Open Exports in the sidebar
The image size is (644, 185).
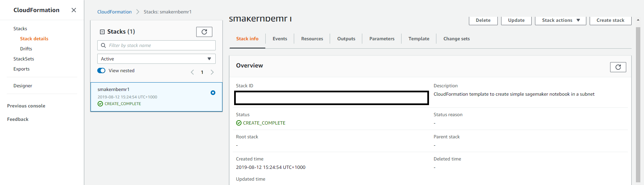[21, 69]
